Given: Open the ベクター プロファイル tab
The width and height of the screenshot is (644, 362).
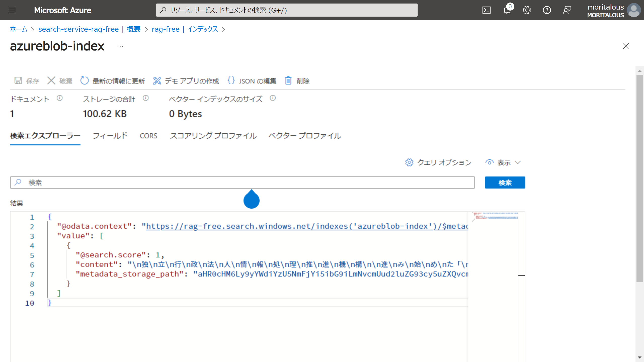Looking at the screenshot, I should pyautogui.click(x=305, y=136).
